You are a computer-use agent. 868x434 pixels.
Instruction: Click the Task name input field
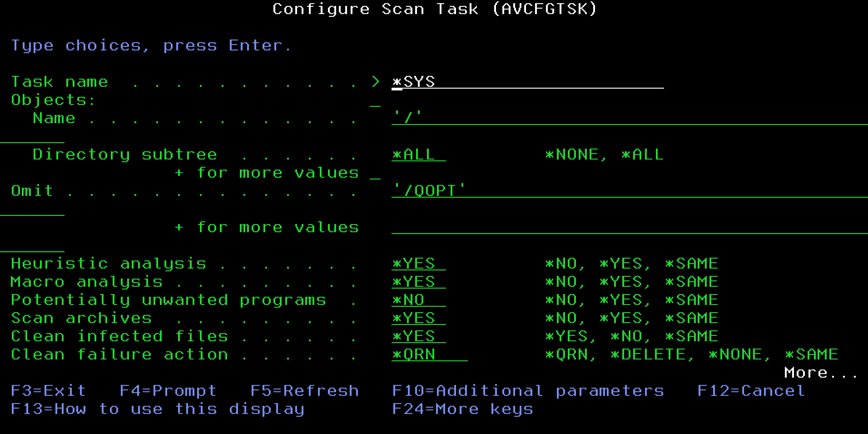(x=527, y=82)
